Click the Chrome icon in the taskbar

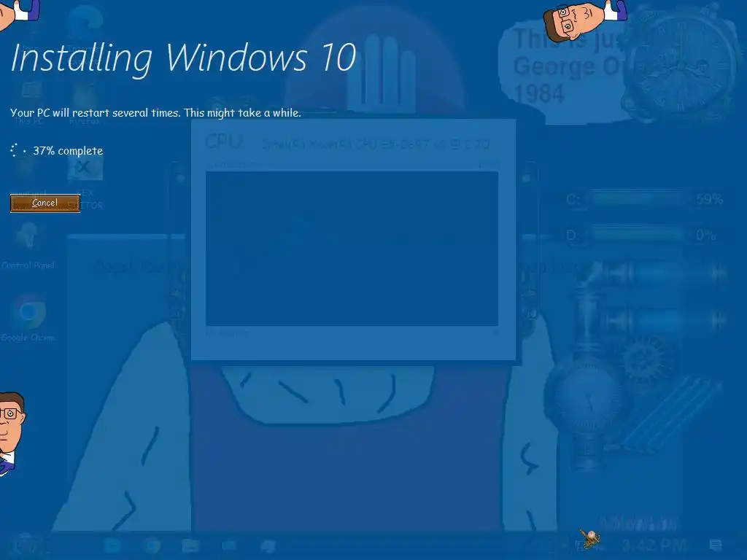click(152, 545)
